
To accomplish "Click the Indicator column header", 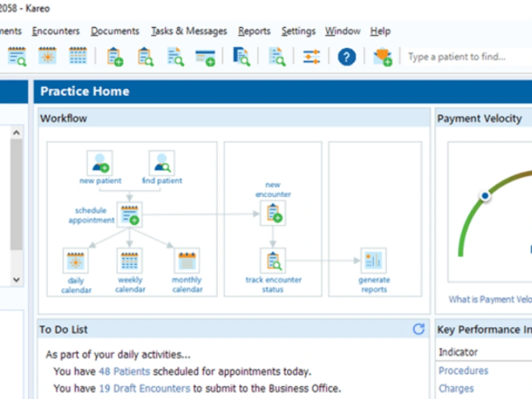I will (x=458, y=352).
